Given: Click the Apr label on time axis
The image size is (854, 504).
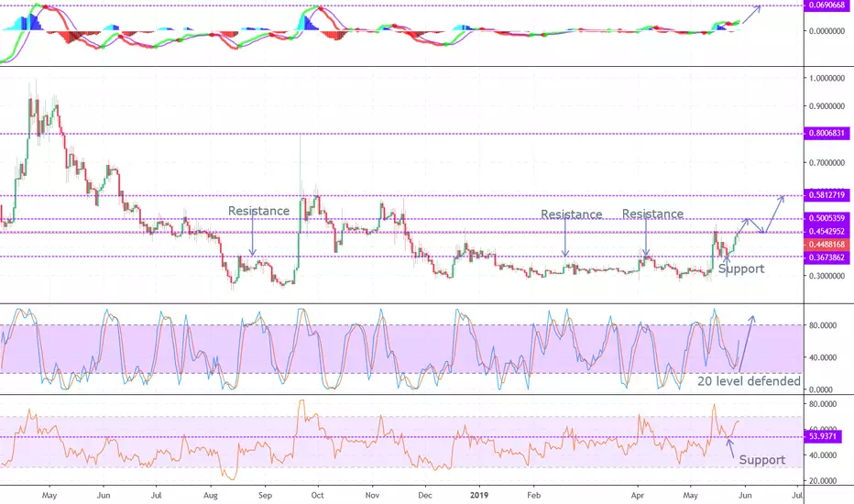Looking at the screenshot, I should 637,495.
